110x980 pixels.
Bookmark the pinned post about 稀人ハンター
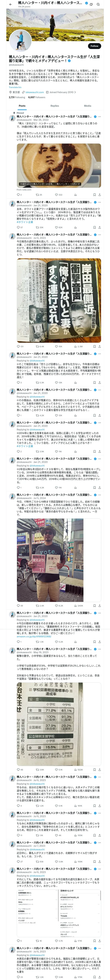tap(95, 194)
